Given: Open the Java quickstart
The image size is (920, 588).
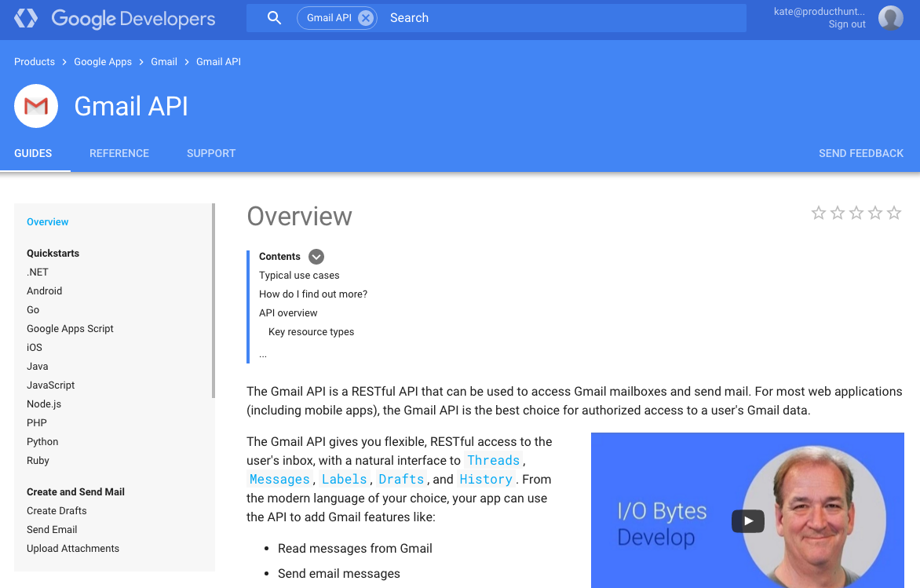Looking at the screenshot, I should pyautogui.click(x=37, y=366).
